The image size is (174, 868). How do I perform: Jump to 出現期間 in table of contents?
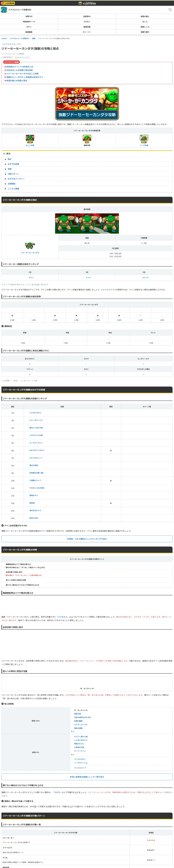[11, 184]
